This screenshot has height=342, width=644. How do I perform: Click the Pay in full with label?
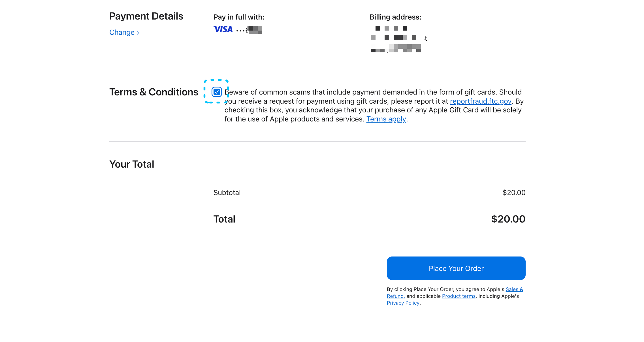(239, 17)
